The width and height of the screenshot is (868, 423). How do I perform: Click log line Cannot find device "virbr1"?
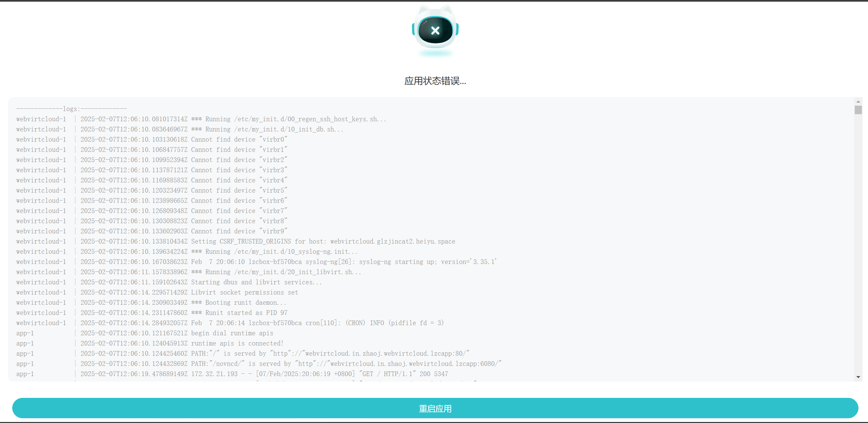(x=152, y=149)
